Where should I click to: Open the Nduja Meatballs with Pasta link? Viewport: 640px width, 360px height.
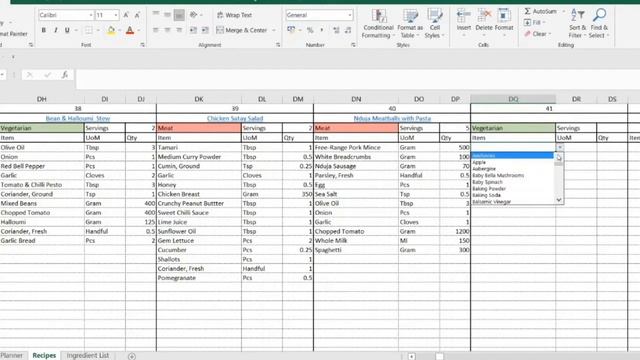coord(392,118)
